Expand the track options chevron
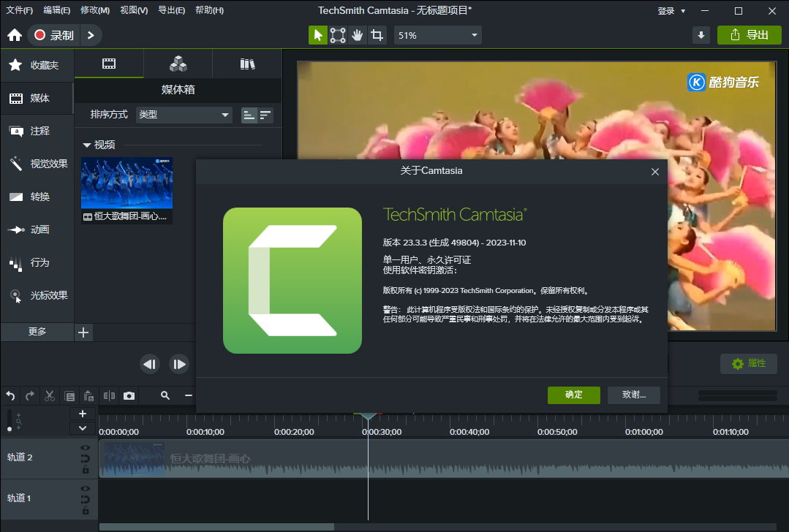Image resolution: width=789 pixels, height=532 pixels. click(83, 428)
